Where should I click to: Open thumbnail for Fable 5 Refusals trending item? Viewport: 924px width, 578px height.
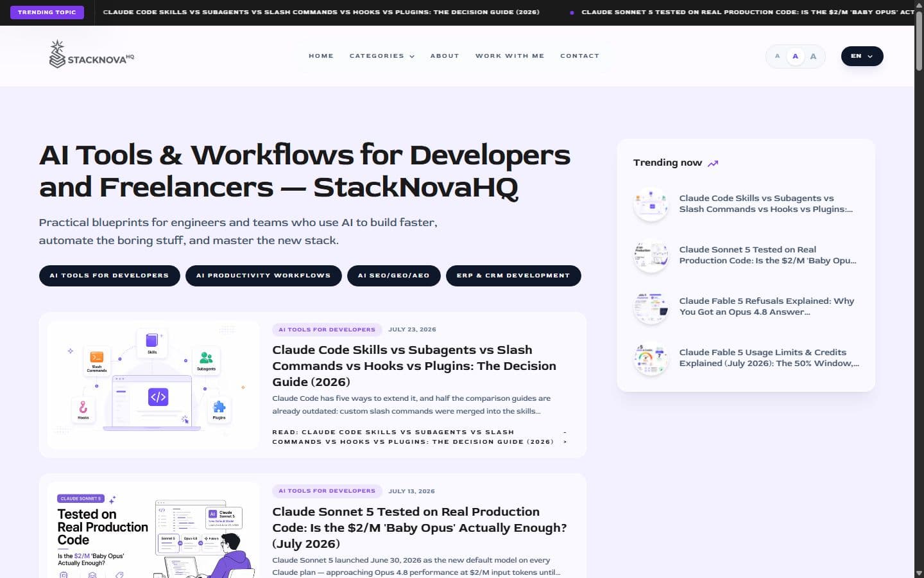(x=651, y=307)
